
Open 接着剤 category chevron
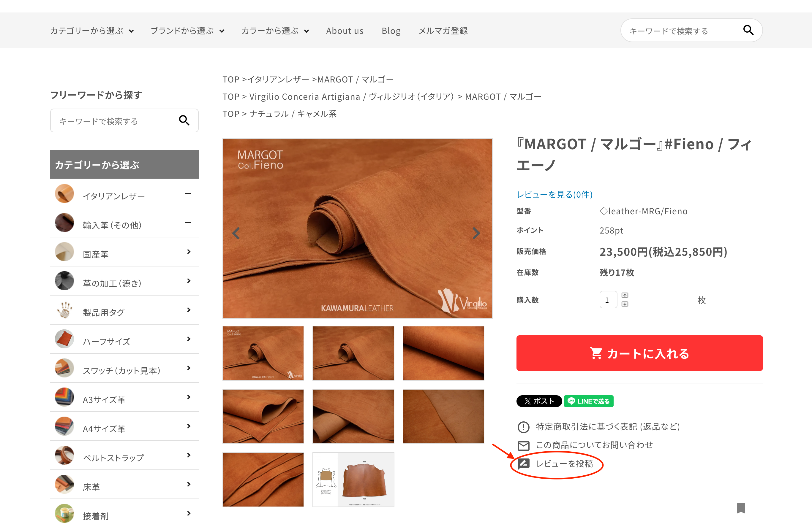[189, 513]
